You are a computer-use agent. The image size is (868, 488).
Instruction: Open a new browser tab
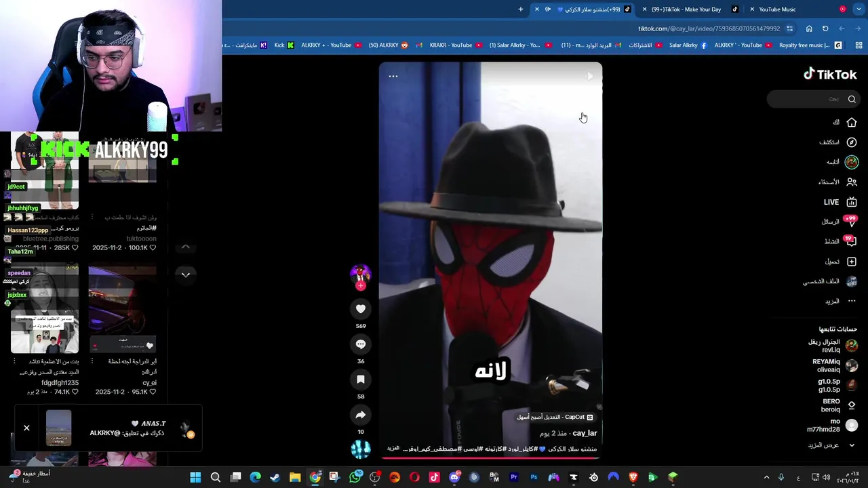click(521, 9)
